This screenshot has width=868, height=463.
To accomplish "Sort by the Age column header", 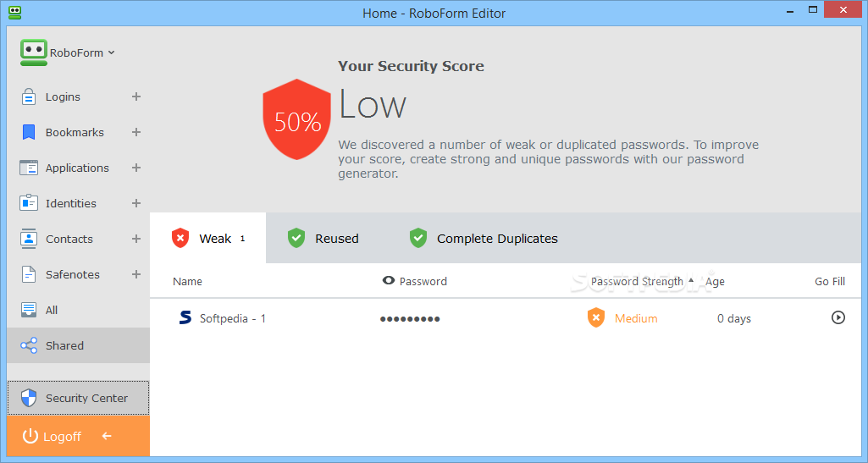I will coord(715,282).
